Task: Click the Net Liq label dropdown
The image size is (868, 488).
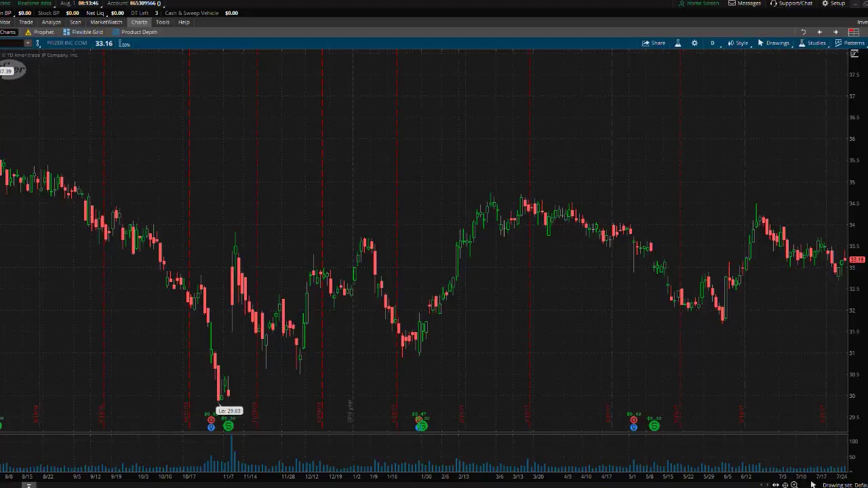Action: [96, 13]
